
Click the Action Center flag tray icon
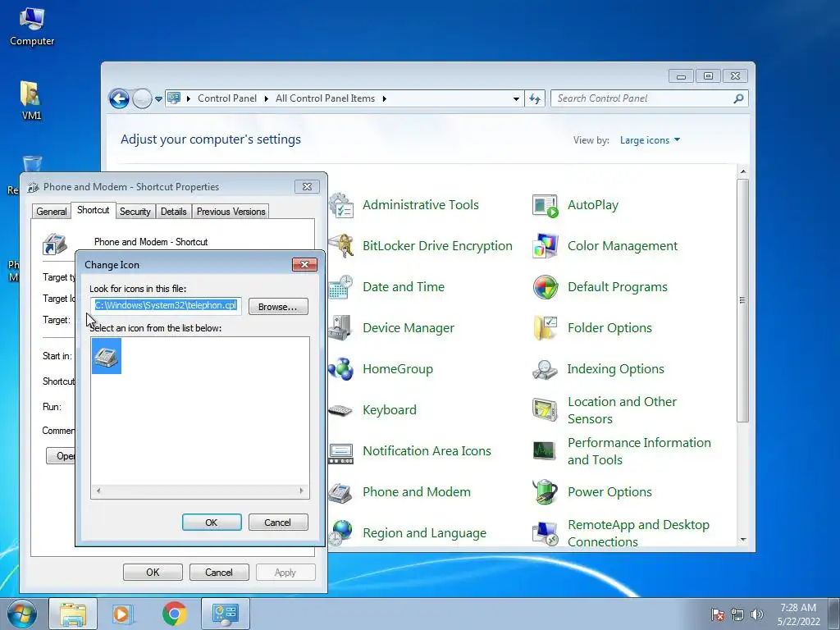coord(718,614)
